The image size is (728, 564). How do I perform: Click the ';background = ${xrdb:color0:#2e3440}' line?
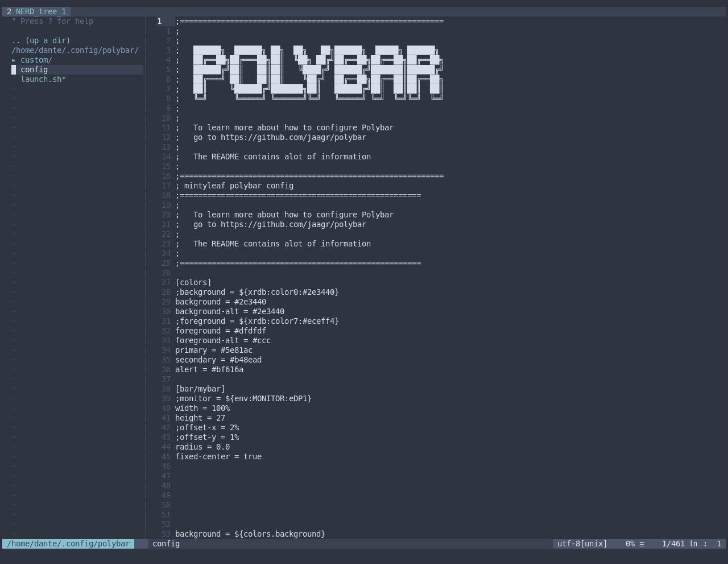coord(257,292)
